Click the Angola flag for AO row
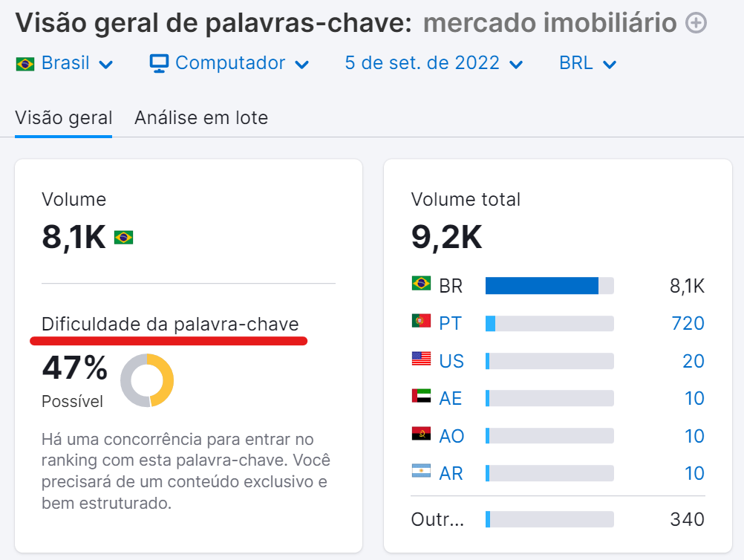 pos(421,436)
